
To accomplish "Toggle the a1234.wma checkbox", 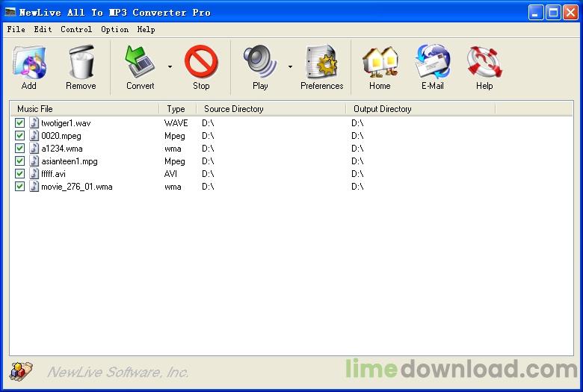I will coord(19,148).
